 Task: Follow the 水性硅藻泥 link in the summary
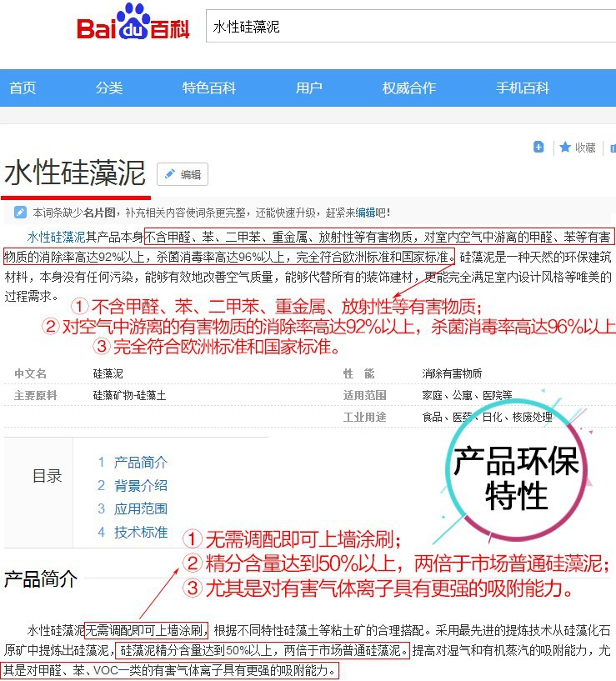[x=56, y=237]
